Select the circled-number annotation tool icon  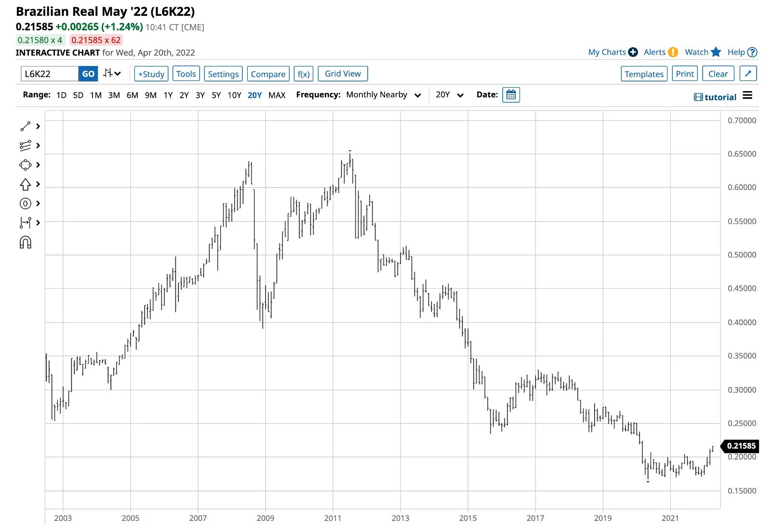[x=26, y=203]
